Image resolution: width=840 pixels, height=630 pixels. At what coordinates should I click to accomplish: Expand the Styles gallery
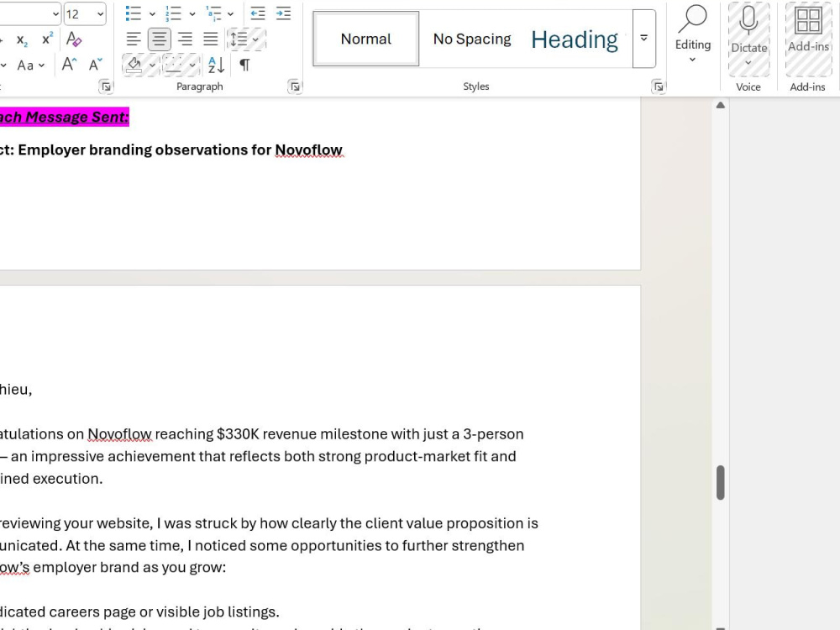(644, 39)
